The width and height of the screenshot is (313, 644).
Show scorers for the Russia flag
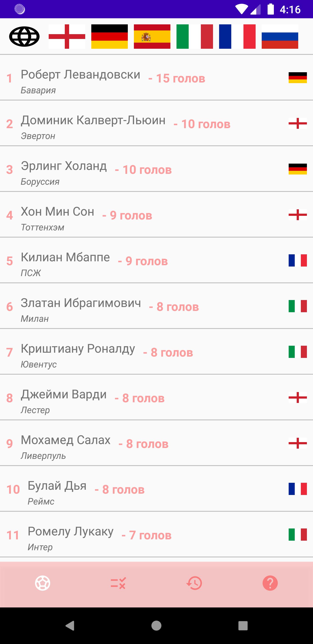click(x=280, y=37)
